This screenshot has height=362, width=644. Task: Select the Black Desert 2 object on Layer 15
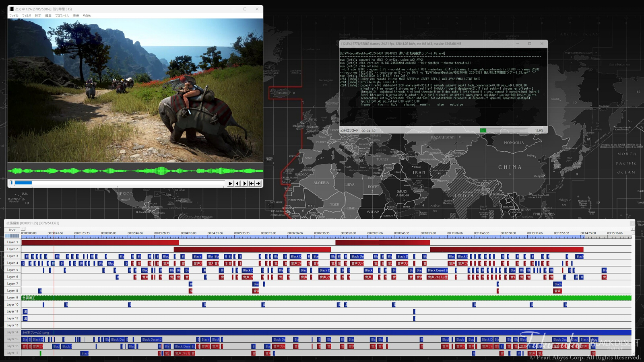tap(152, 339)
